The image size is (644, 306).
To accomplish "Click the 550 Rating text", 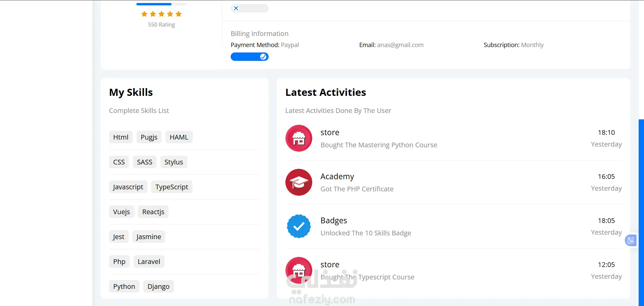I will (162, 25).
